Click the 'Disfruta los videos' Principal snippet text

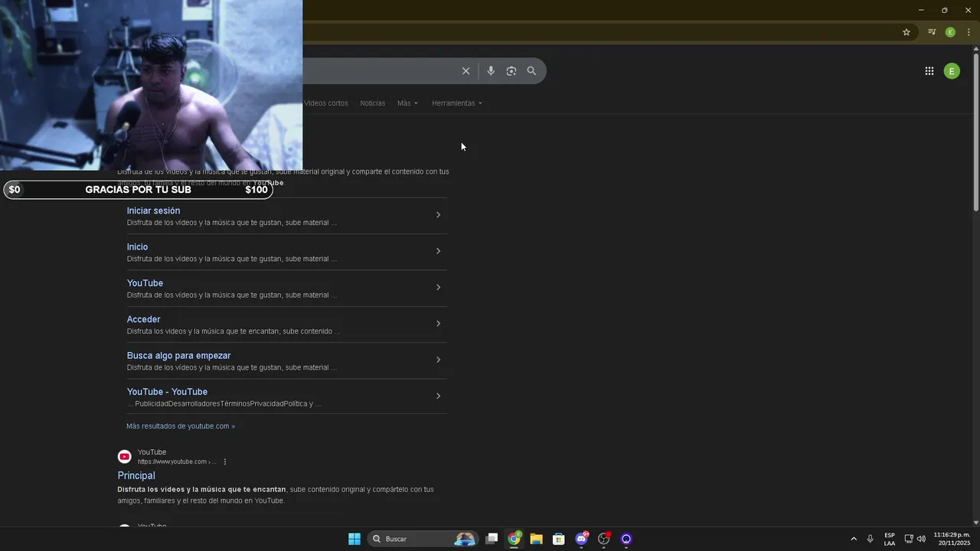click(276, 495)
